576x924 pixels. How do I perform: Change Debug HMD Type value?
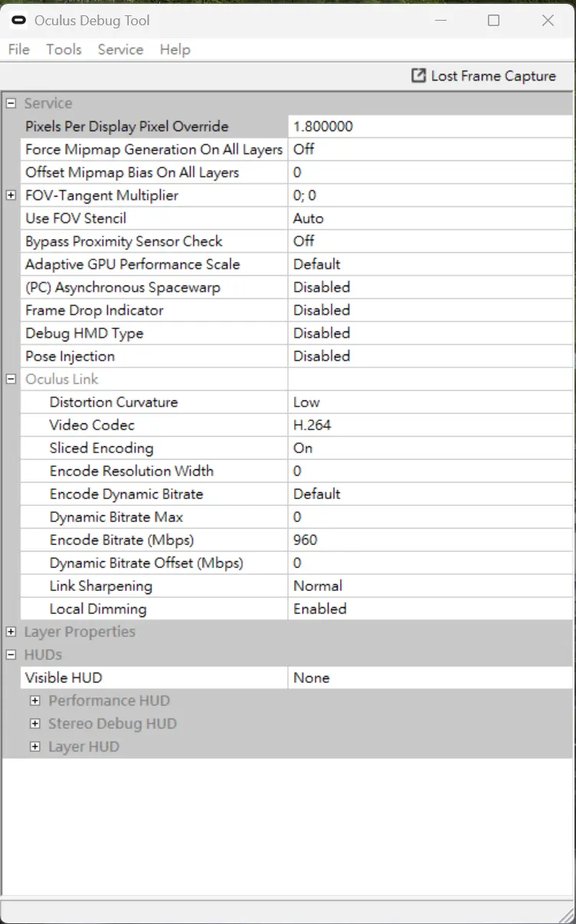430,333
